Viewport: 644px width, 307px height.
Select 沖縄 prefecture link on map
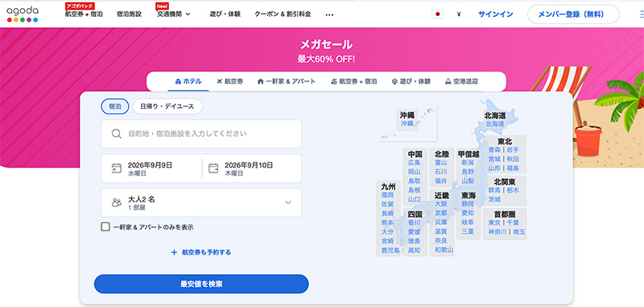click(x=407, y=123)
